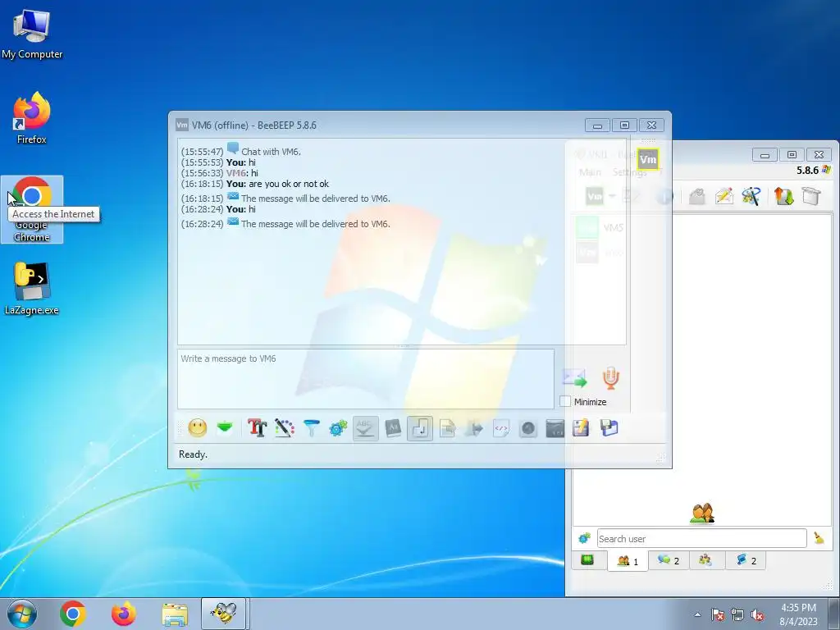The image size is (840, 630).
Task: Toggle the dictionary word completer icon
Action: click(x=393, y=428)
